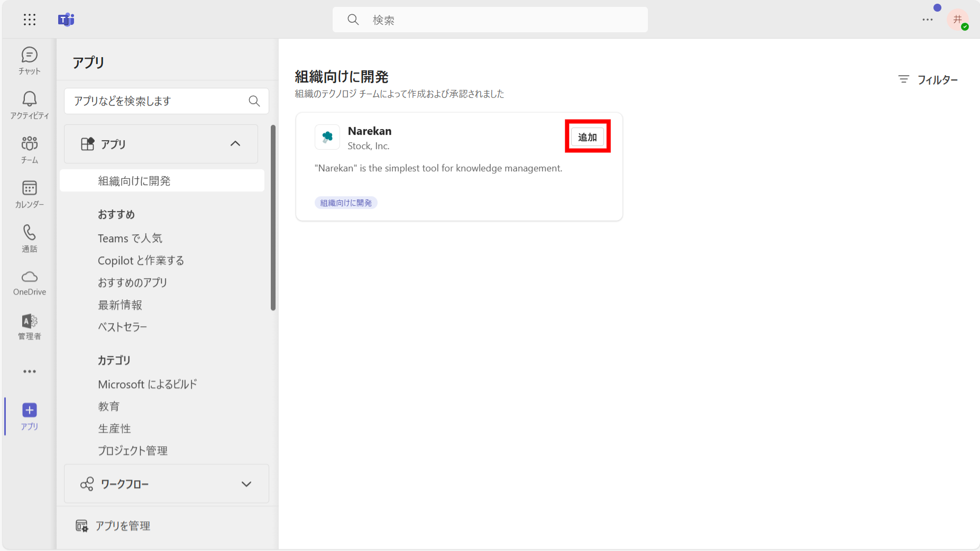The image size is (980, 551).
Task: Open the app launcher grid icon
Action: click(30, 20)
